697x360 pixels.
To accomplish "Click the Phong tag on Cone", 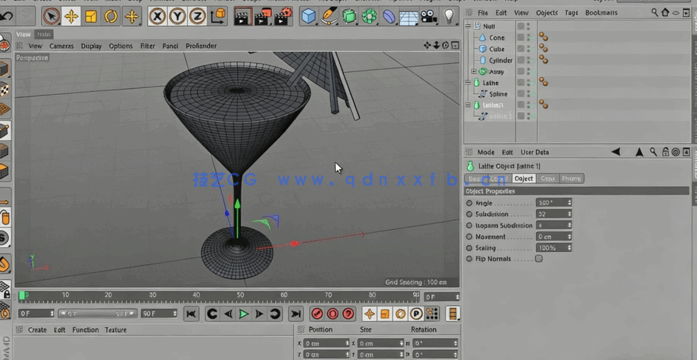I will point(543,37).
